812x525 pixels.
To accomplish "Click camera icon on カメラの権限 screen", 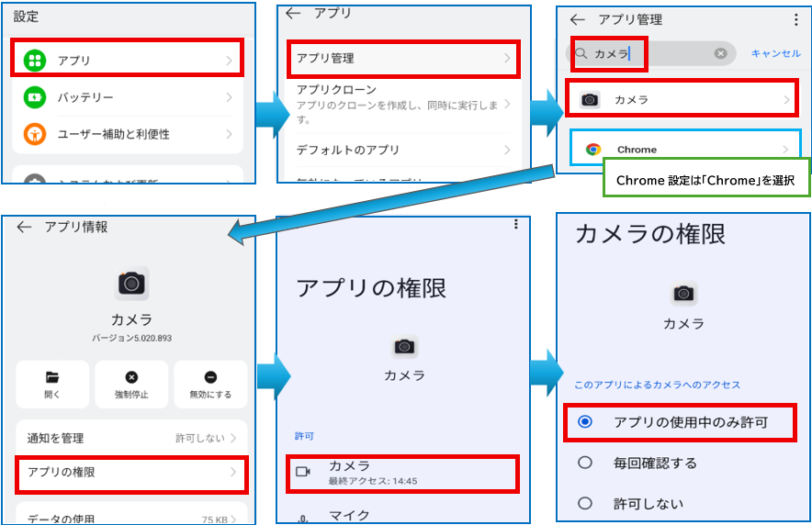I will [683, 294].
